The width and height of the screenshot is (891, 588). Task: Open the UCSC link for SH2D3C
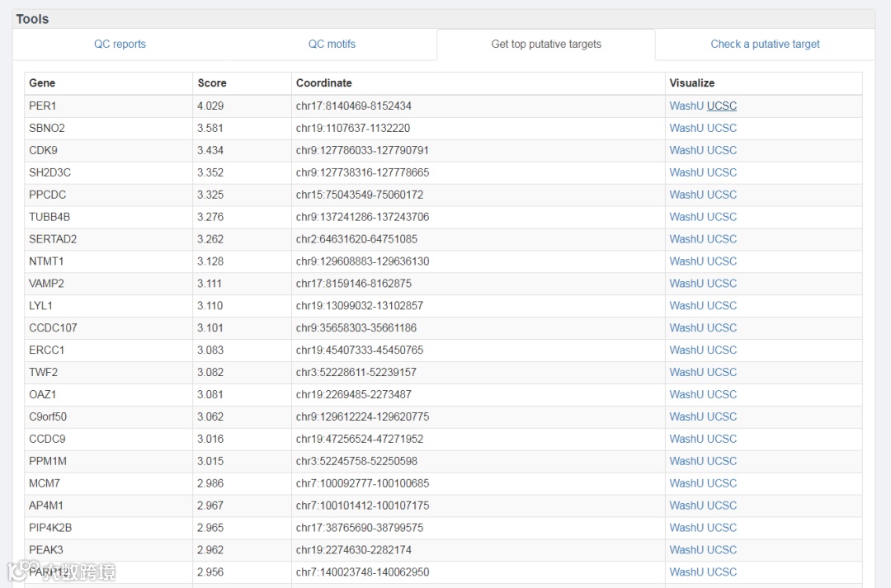click(x=722, y=172)
